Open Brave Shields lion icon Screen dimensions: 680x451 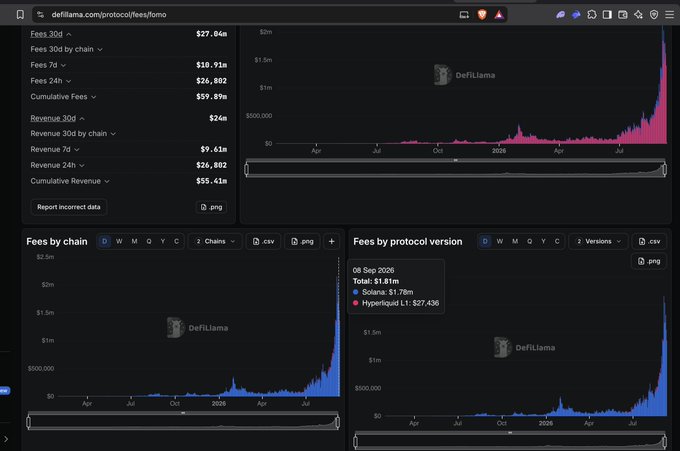pyautogui.click(x=482, y=15)
